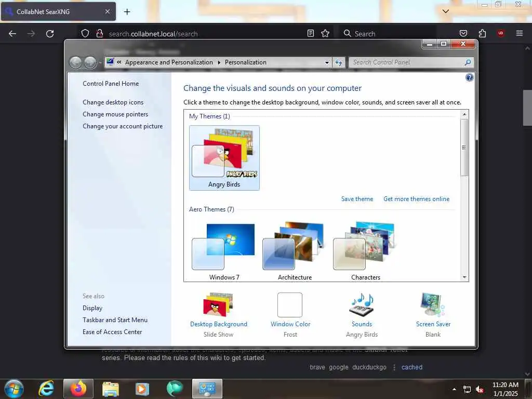Click the Personalization breadcrumb
This screenshot has height=399, width=532.
[246, 62]
